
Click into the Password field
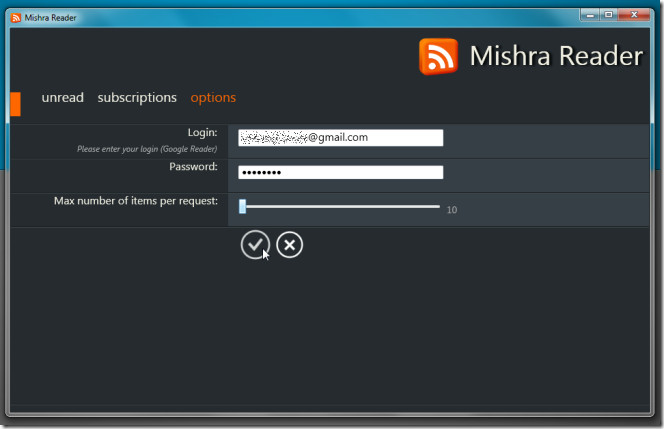(340, 172)
